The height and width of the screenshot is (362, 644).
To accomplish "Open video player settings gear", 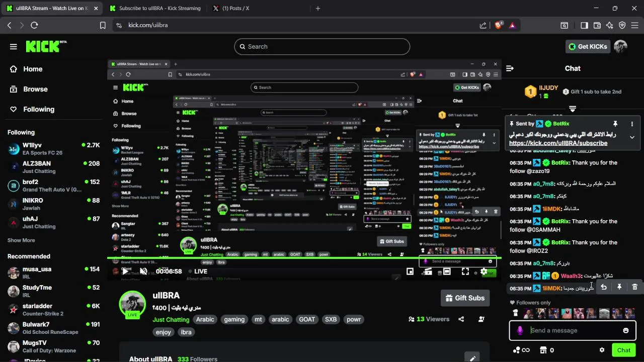I will coord(484,271).
